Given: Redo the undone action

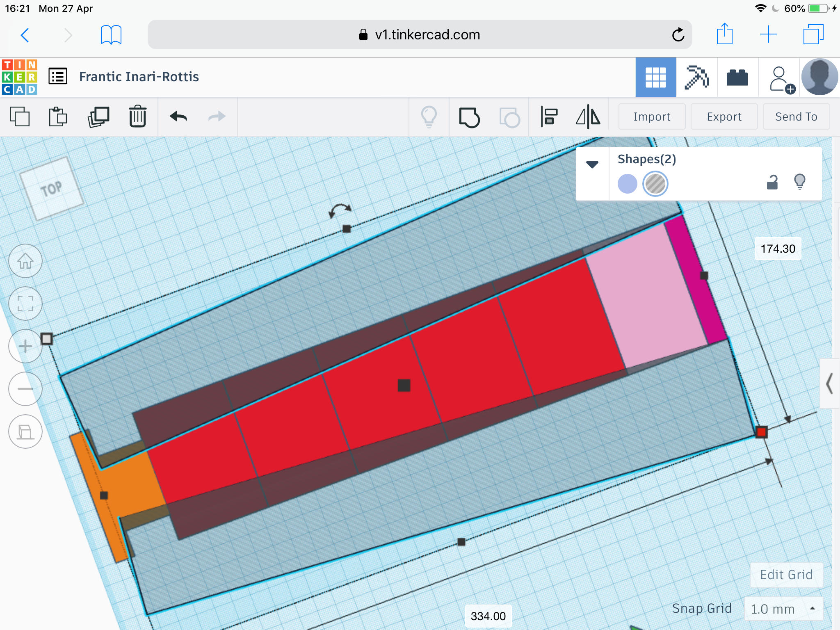Looking at the screenshot, I should (217, 117).
